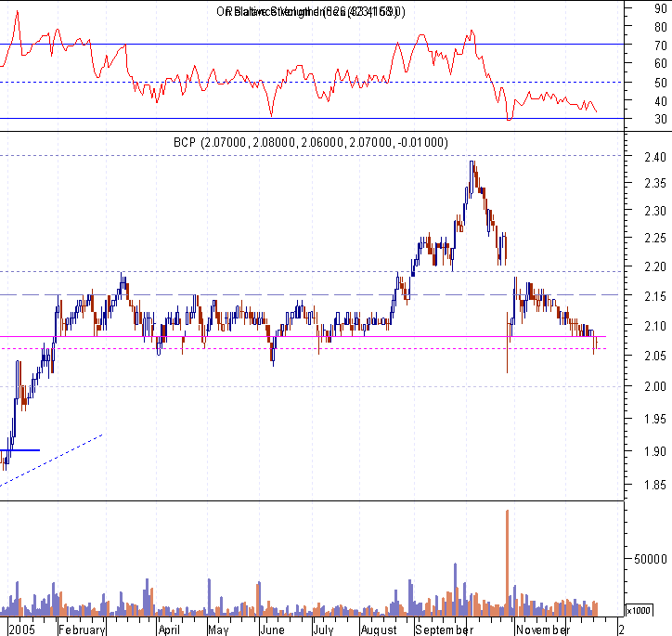
Task: Click the 40 label on RSI axis
Action: coord(661,101)
